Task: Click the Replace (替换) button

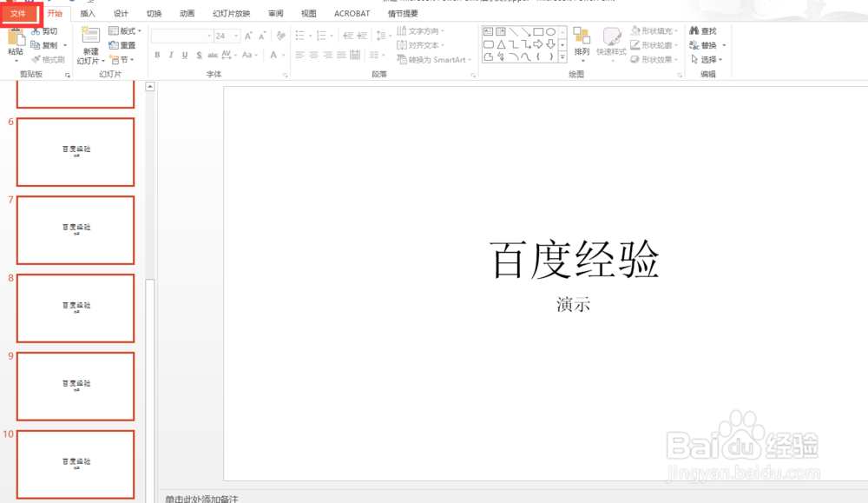Action: [x=707, y=45]
